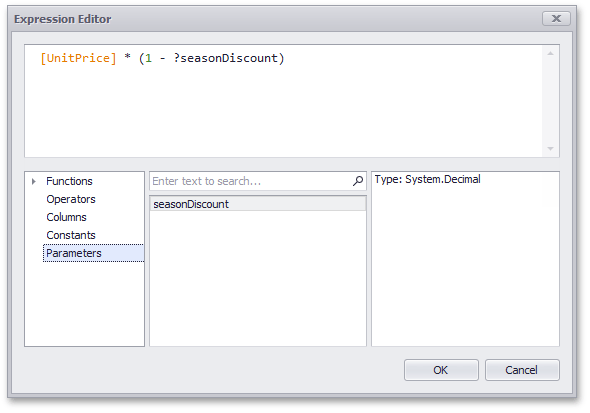Click the expression box scroll-down arrow
590x413 pixels.
[x=550, y=149]
